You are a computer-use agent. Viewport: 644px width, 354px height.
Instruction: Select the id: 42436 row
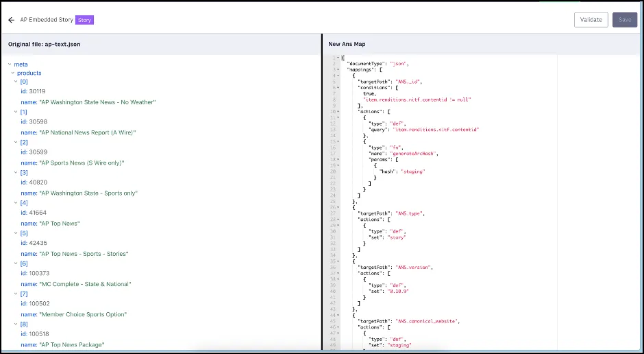(34, 243)
